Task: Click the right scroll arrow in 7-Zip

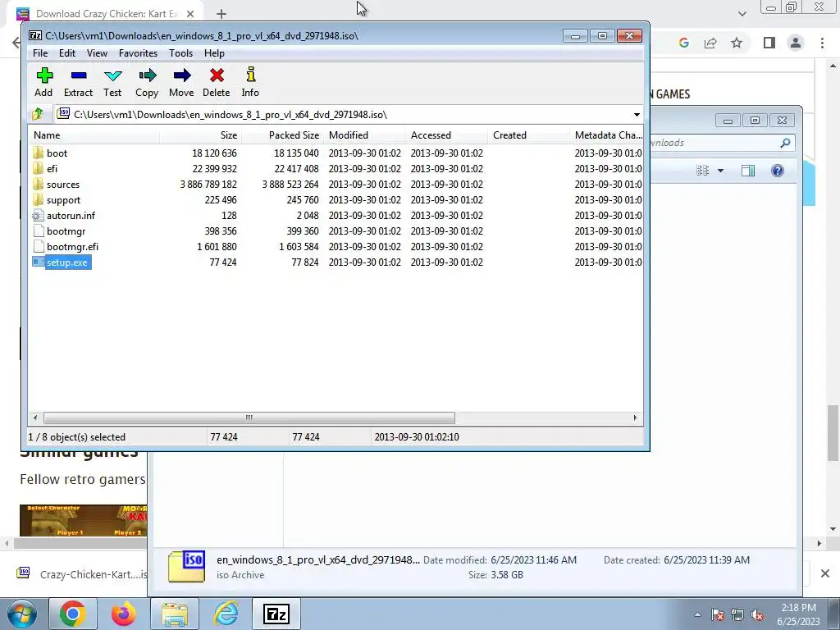Action: [x=636, y=418]
